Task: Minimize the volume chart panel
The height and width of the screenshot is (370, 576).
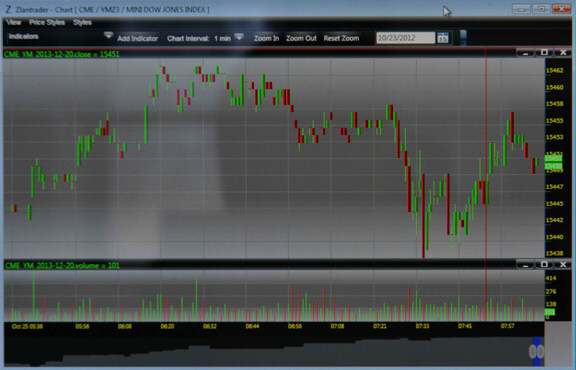Action: (525, 265)
